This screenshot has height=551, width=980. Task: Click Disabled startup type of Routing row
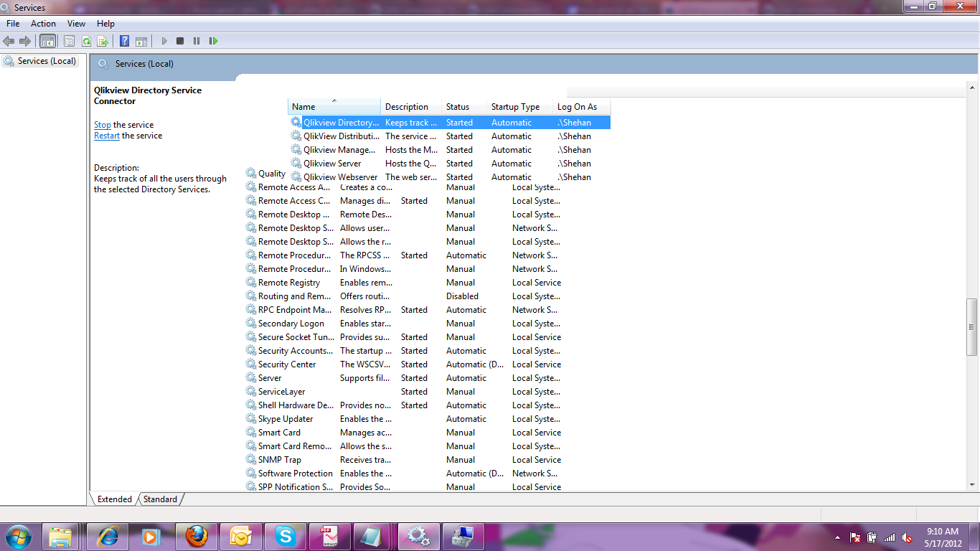point(462,296)
